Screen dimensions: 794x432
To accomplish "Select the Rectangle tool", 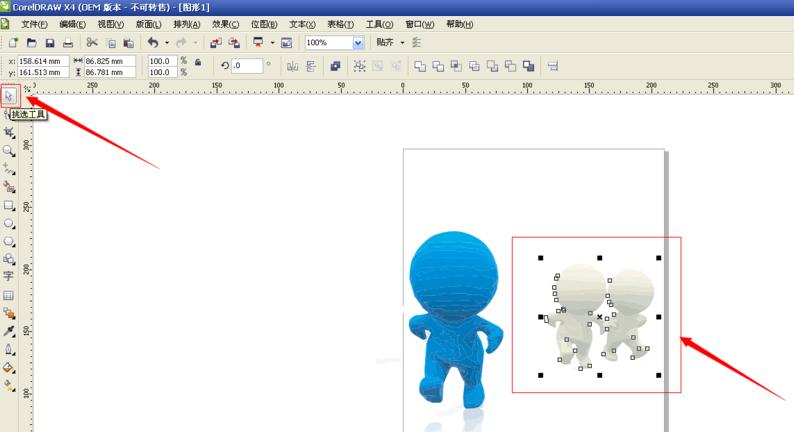I will (x=9, y=206).
